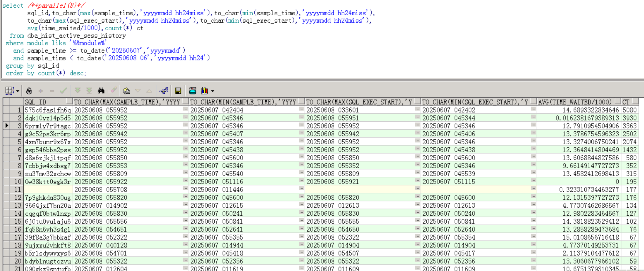Click sort button on AVG(TIME_WAITED/1000) header
The image size is (644, 271).
point(618,102)
